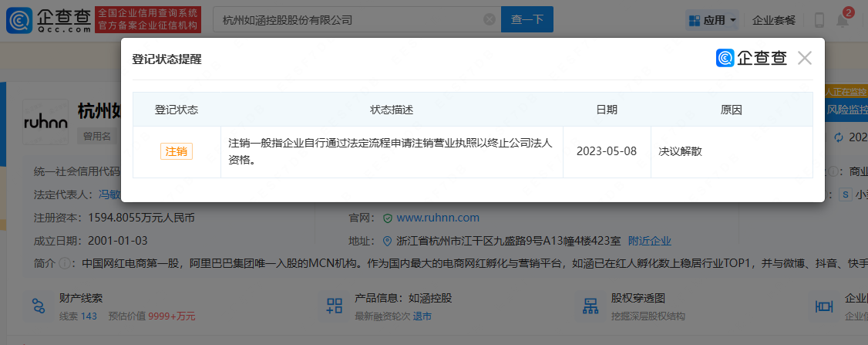The width and height of the screenshot is (868, 345).
Task: Click 附近企业 link next to address
Action: [650, 241]
